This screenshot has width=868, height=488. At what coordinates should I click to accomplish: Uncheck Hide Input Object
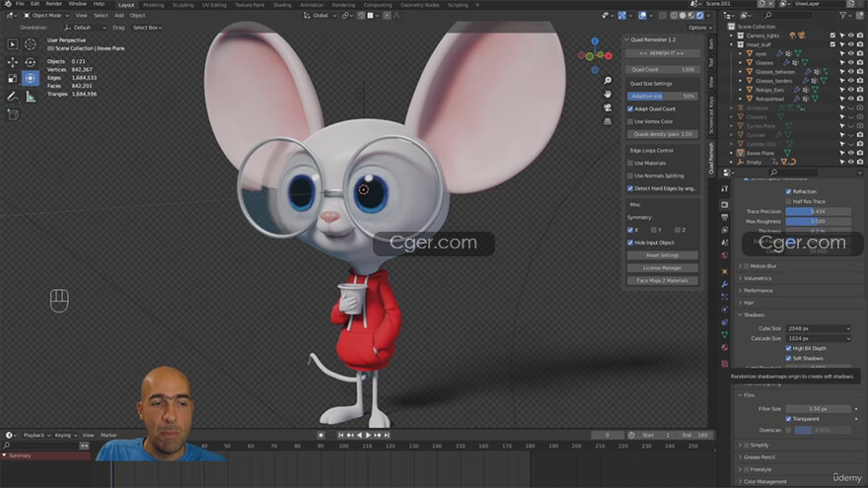(630, 243)
